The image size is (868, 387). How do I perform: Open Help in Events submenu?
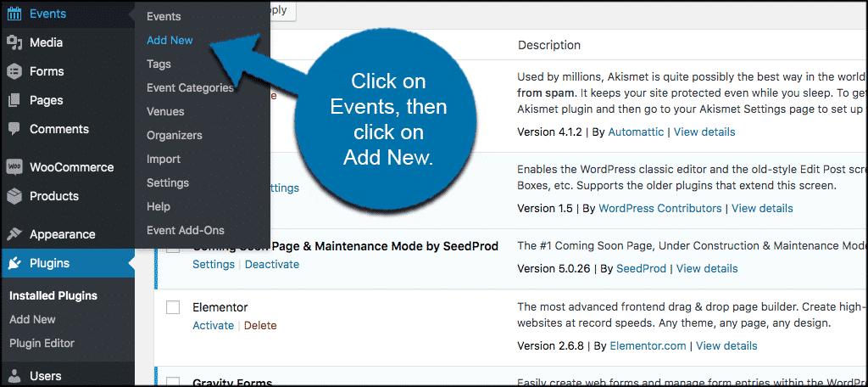click(x=159, y=207)
